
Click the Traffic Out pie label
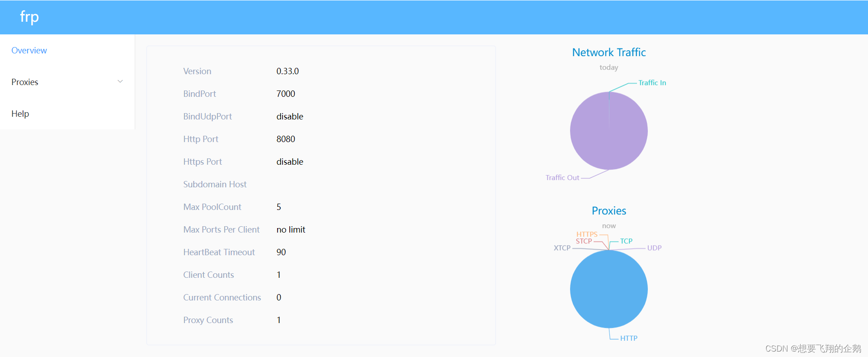coord(562,178)
